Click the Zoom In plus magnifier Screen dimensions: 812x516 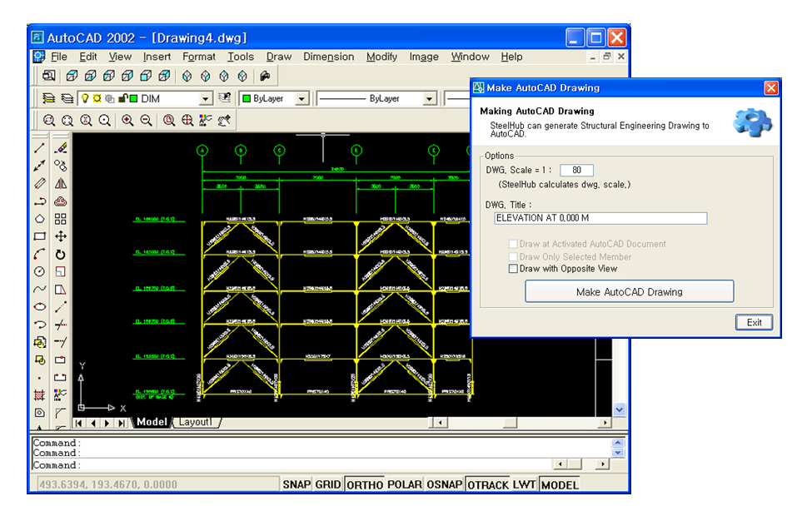pos(127,121)
